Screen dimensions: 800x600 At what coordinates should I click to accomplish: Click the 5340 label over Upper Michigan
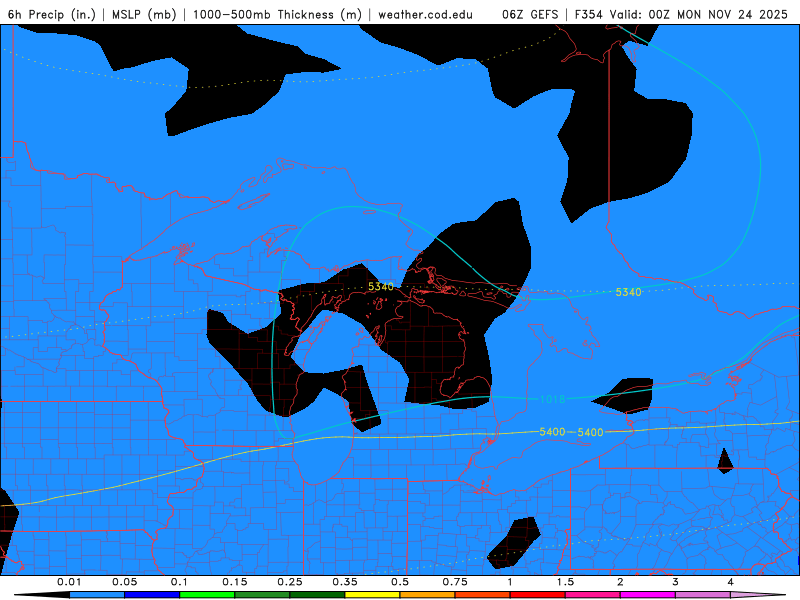coord(381,287)
